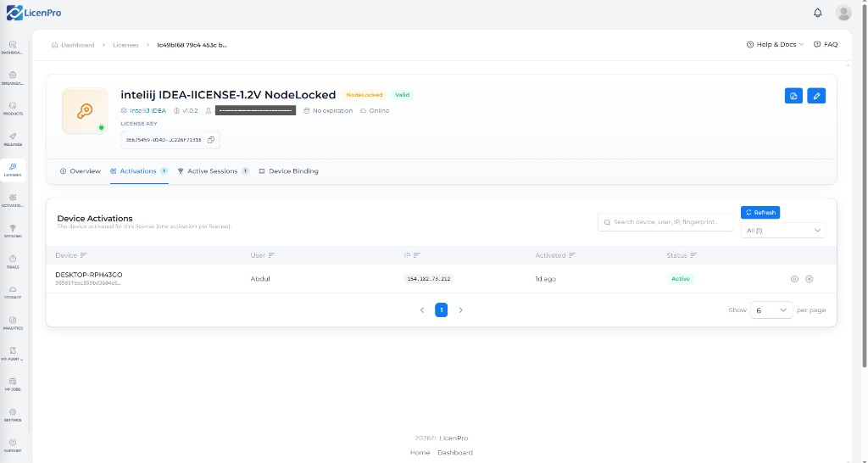
Task: Open Releases rocket icon in sidebar
Action: pyautogui.click(x=13, y=140)
